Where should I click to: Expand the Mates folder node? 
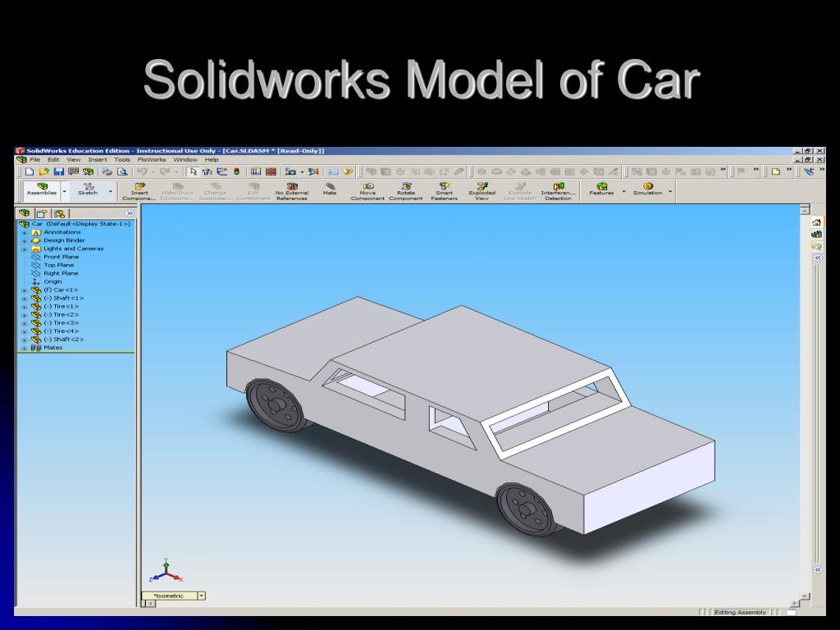(24, 348)
